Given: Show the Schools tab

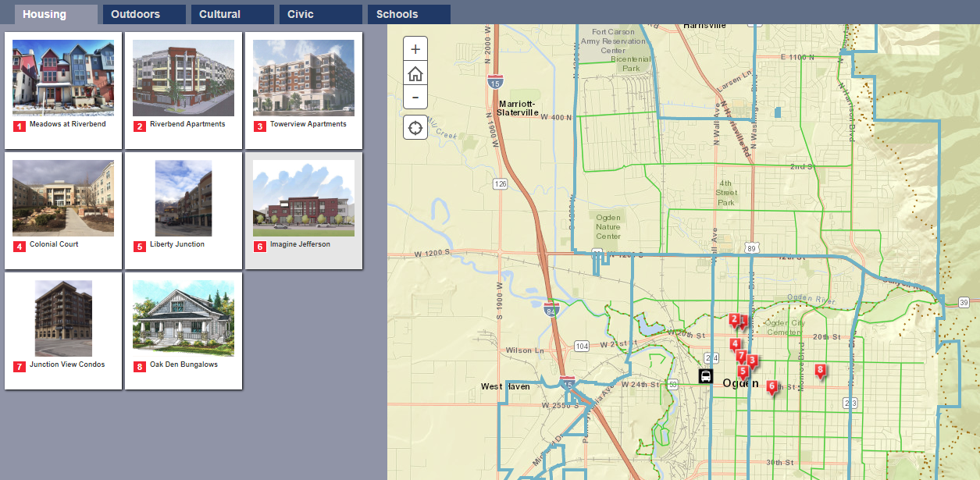Looking at the screenshot, I should (x=408, y=14).
